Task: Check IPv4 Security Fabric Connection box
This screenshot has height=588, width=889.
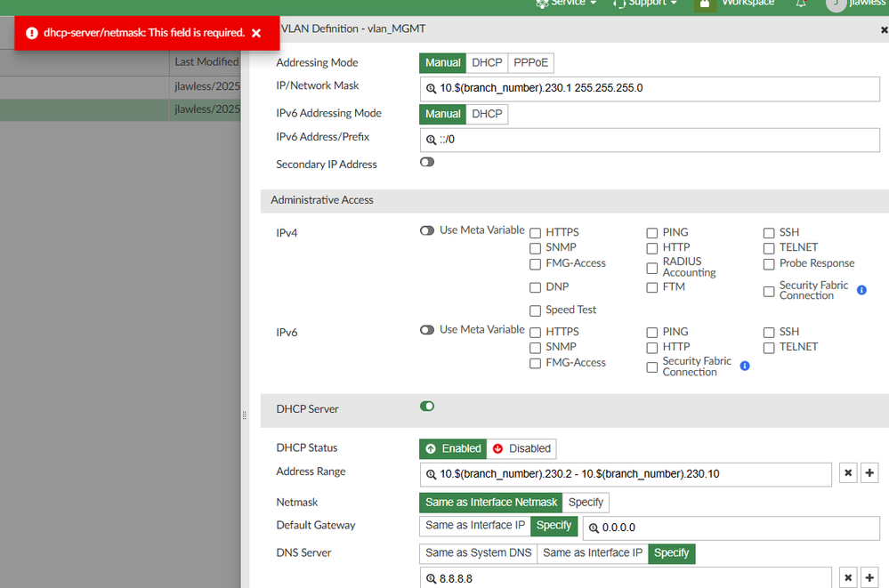Action: tap(769, 292)
